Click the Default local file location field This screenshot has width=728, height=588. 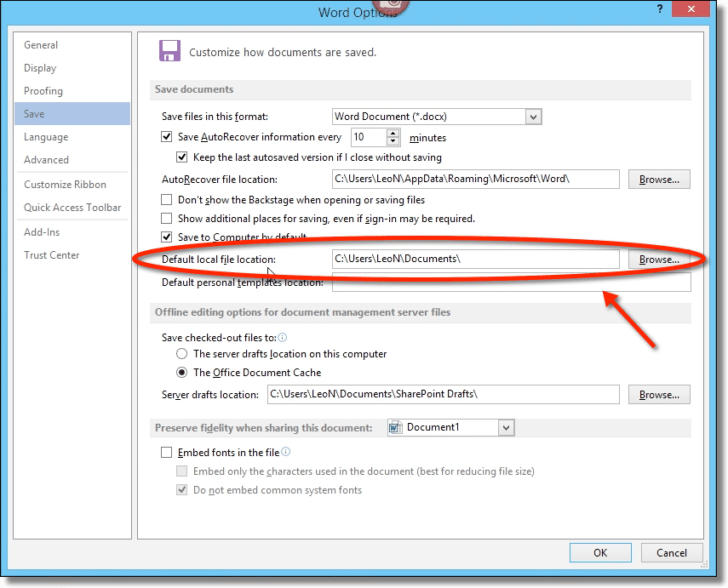pos(475,259)
